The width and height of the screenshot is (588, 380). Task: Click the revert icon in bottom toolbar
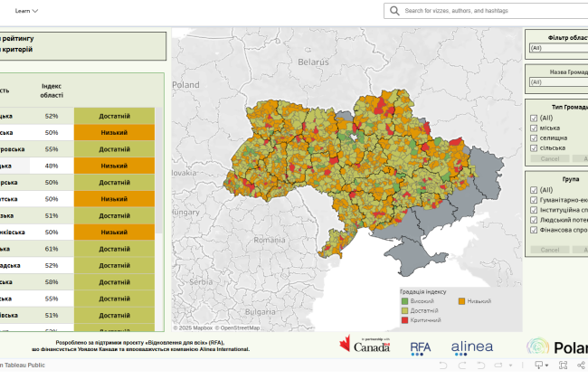[479, 365]
